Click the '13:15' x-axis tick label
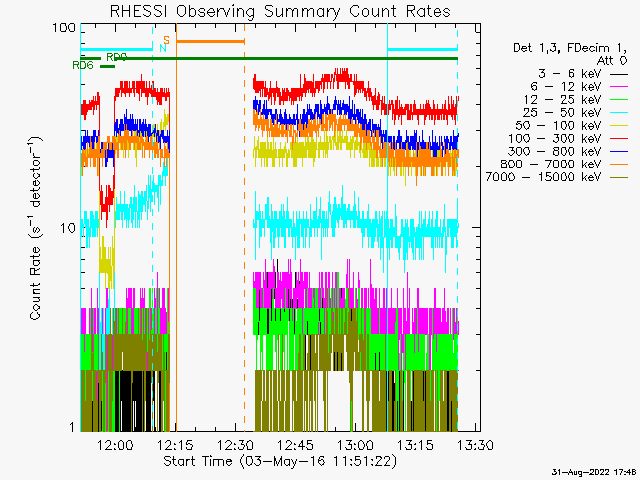This screenshot has height=480, width=640. pyautogui.click(x=416, y=445)
